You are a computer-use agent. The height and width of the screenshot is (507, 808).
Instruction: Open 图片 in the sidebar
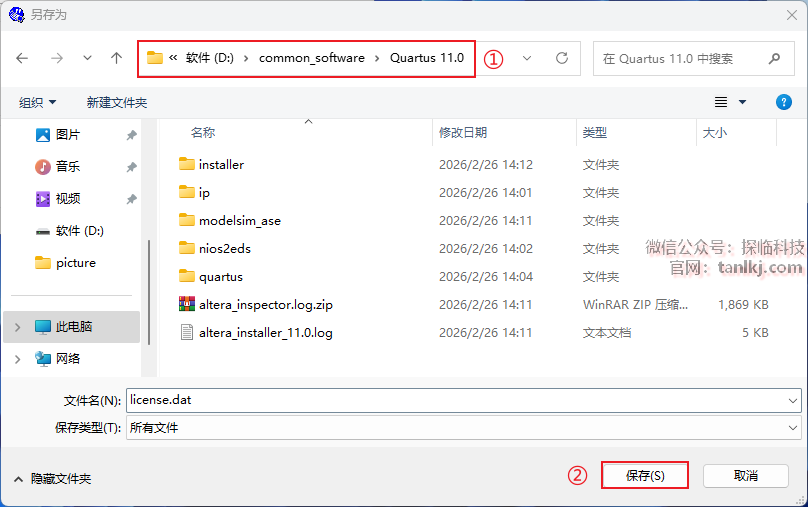68,135
